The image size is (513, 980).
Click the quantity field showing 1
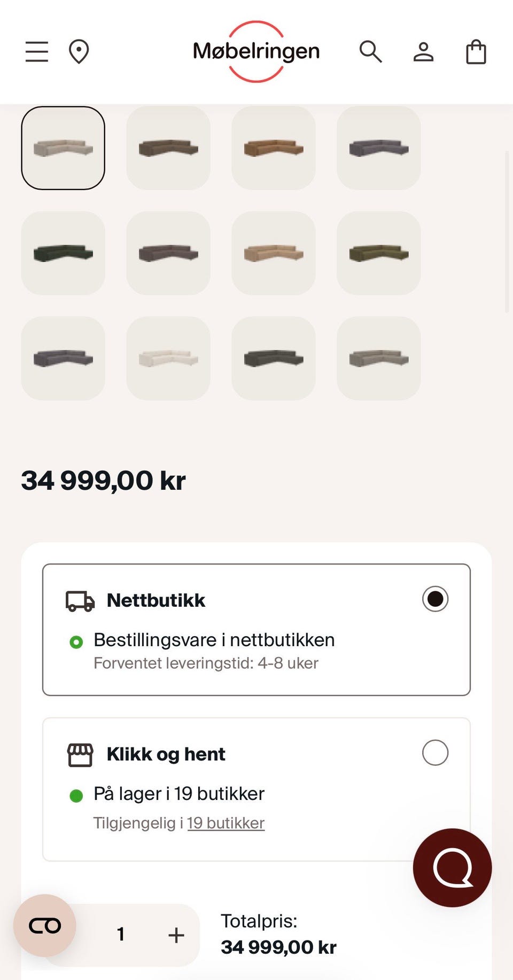(x=121, y=934)
